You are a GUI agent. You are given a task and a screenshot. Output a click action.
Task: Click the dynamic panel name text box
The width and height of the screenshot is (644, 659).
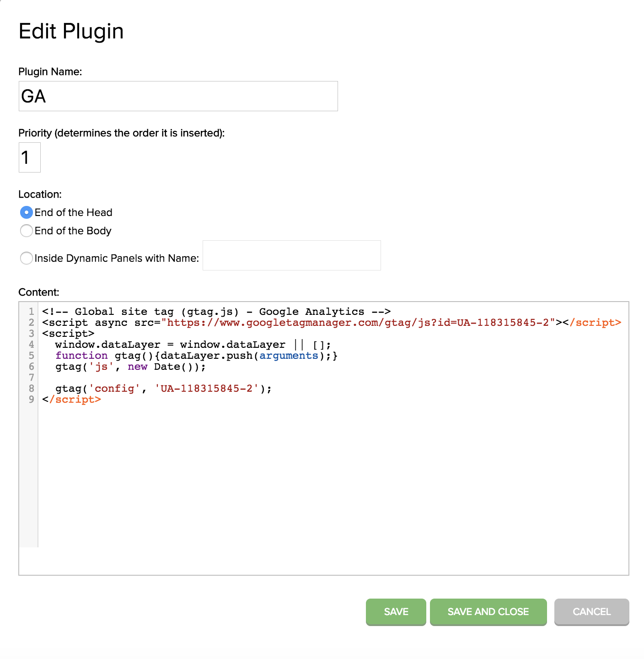click(291, 255)
